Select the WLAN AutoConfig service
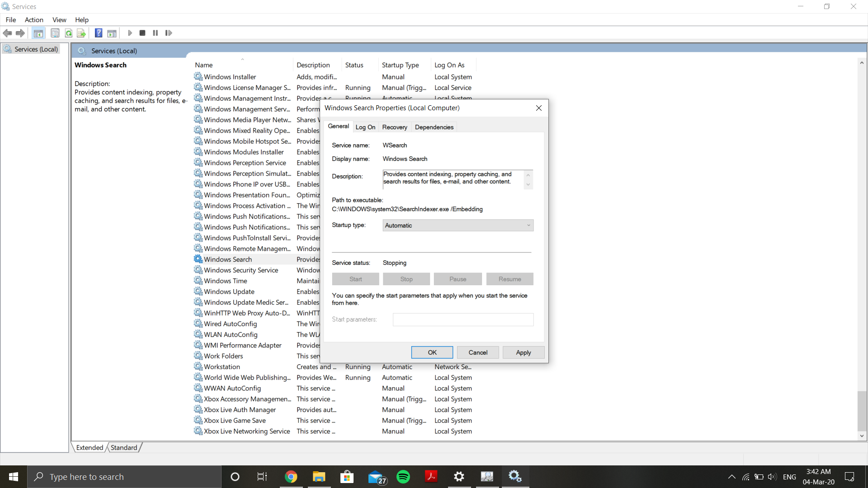This screenshot has height=488, width=868. [231, 335]
